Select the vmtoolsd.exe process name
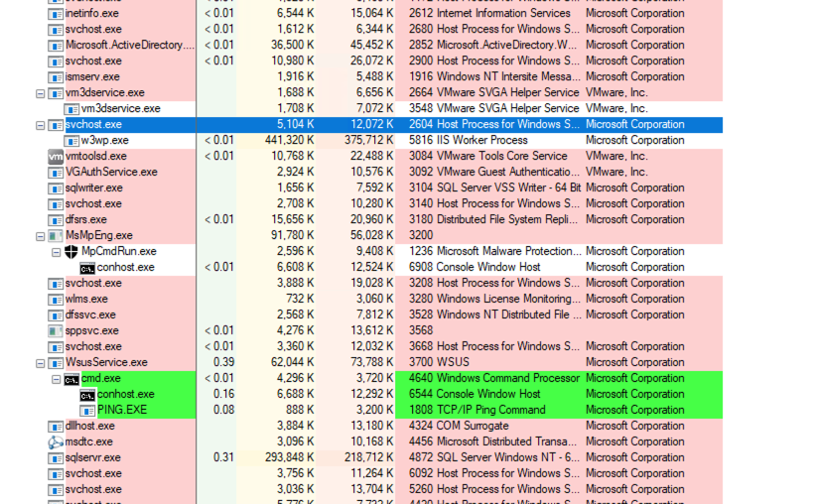Screen dimensions: 816x504 (95, 156)
